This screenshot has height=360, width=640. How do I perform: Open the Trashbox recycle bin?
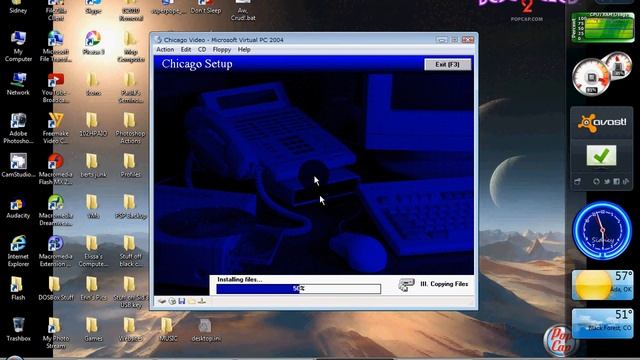18,330
